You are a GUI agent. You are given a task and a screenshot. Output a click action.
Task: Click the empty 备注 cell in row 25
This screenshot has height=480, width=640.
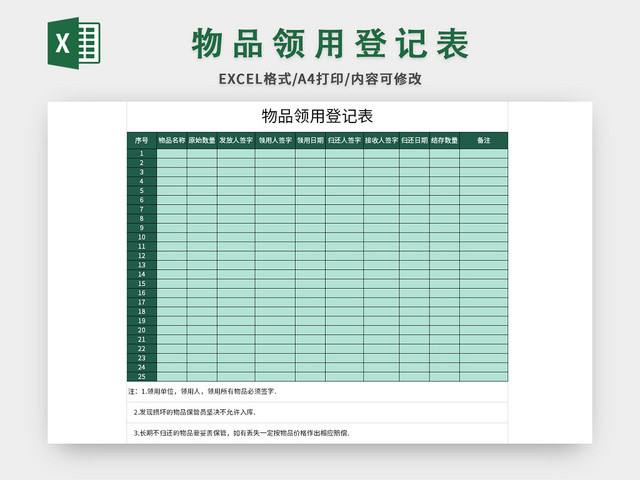click(484, 377)
